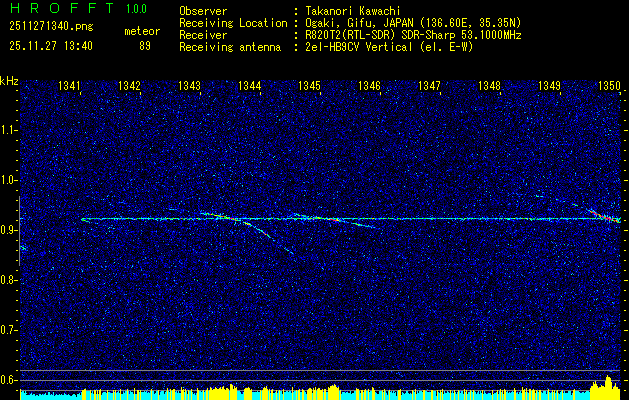
Task: Click time marker 1346
Action: pos(369,86)
